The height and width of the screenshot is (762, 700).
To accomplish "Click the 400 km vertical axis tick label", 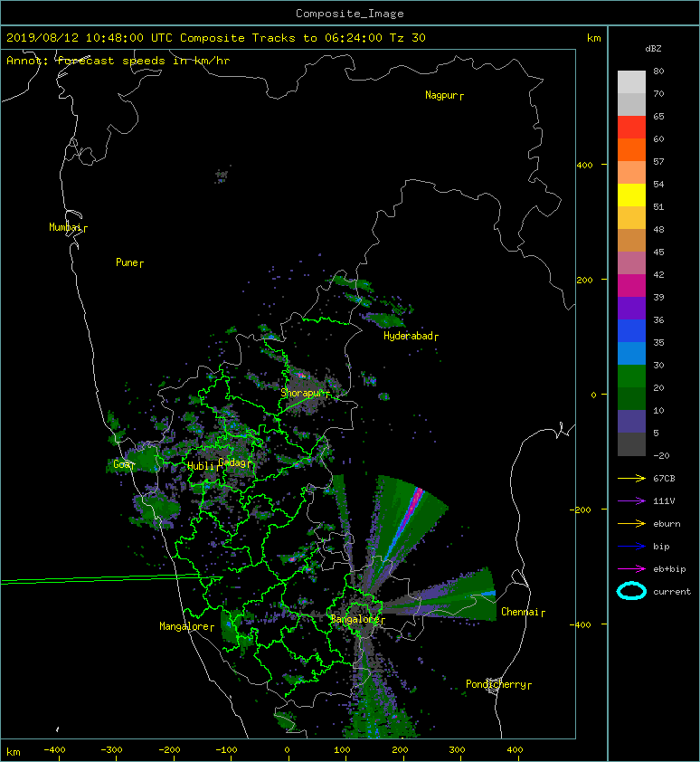I will click(585, 166).
